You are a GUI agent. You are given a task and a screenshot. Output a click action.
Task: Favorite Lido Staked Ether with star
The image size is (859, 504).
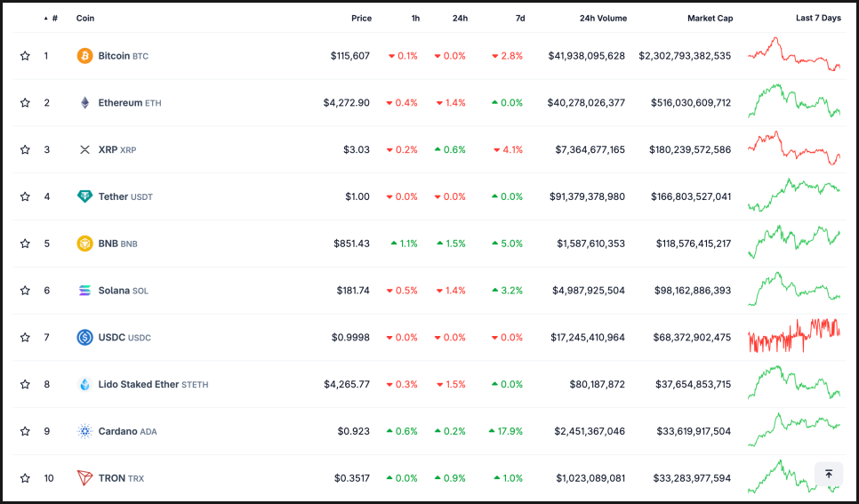click(x=25, y=385)
